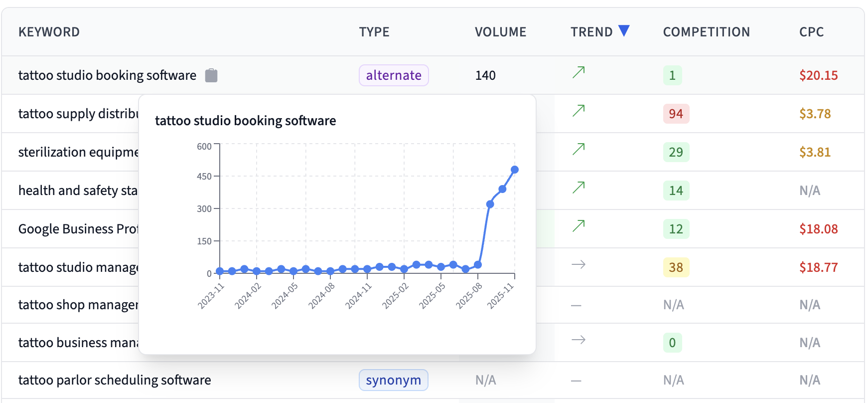The height and width of the screenshot is (403, 868).
Task: Click the synonym type badge
Action: pyautogui.click(x=393, y=380)
